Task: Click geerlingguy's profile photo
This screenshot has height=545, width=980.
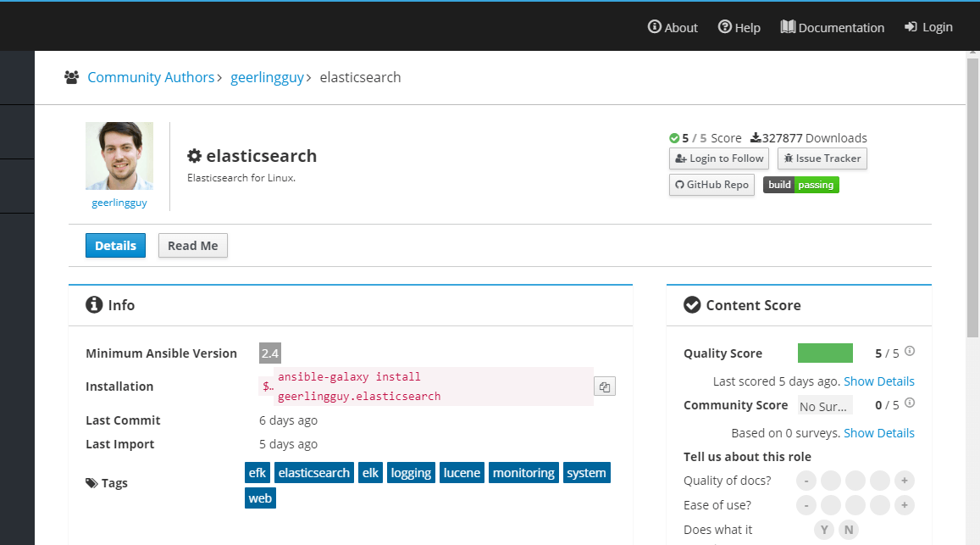Action: (x=119, y=156)
